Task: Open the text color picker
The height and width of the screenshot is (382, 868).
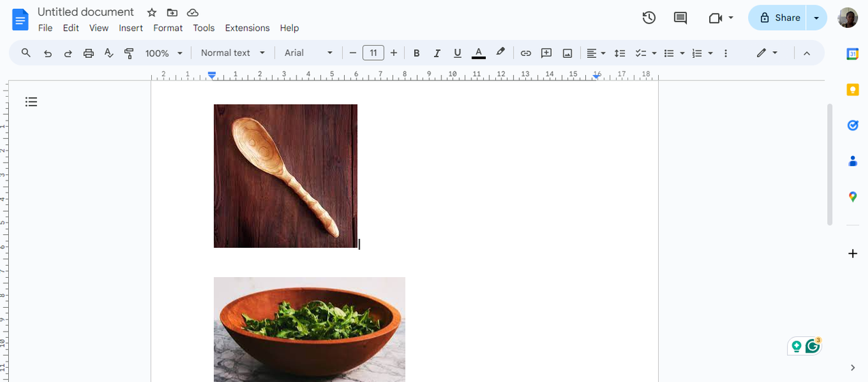Action: tap(478, 53)
